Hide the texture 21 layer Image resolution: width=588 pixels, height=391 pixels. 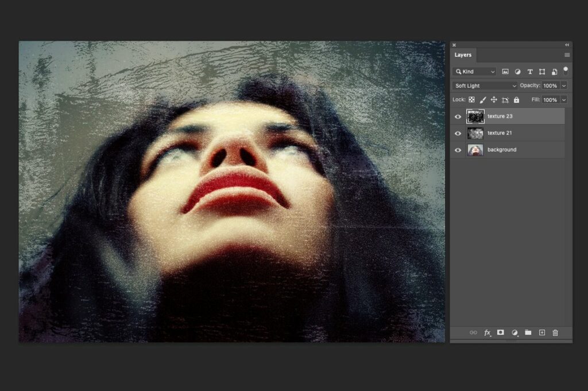coord(458,133)
